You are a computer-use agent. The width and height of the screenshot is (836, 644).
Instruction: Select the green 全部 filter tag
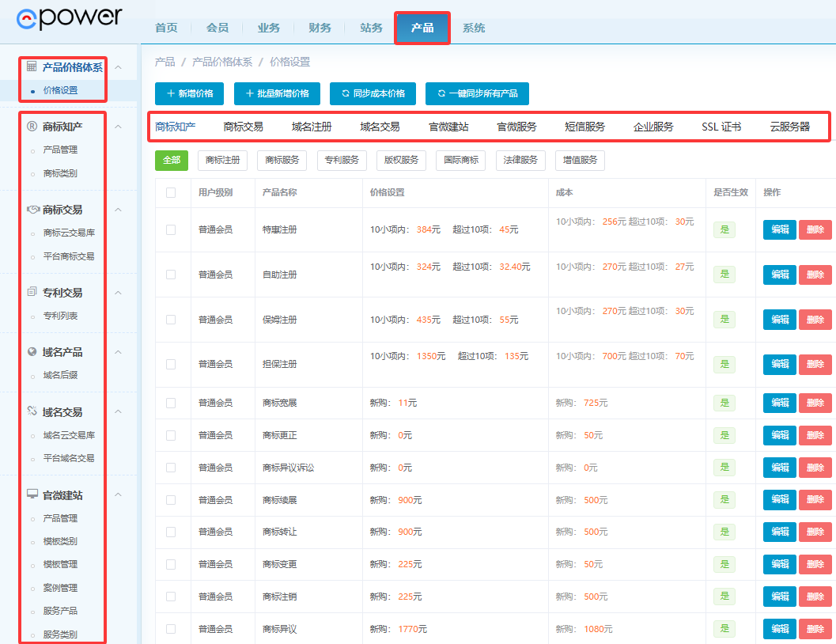coord(172,160)
